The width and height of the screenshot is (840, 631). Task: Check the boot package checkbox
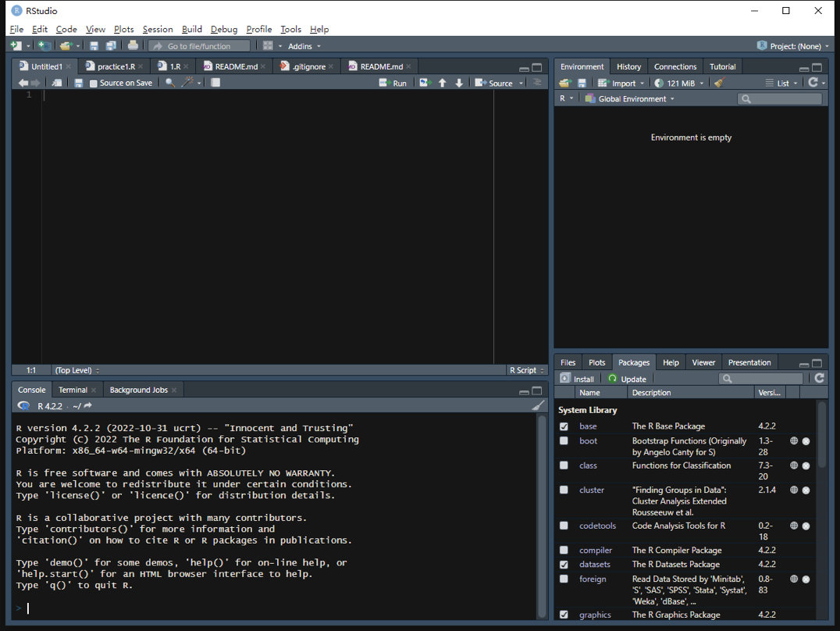pos(564,441)
